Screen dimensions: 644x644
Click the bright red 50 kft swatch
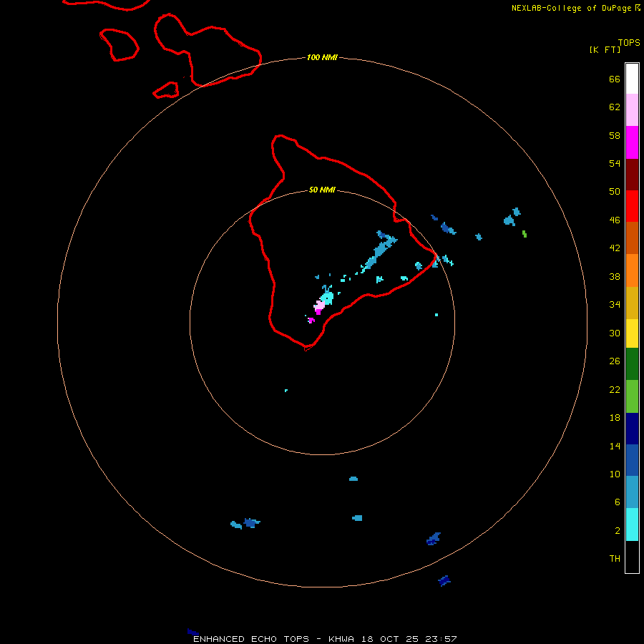coord(632,206)
